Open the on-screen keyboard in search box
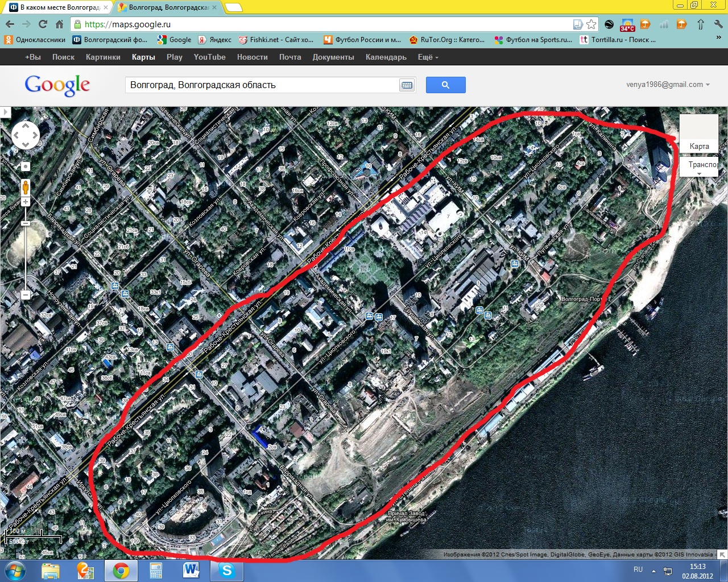The width and height of the screenshot is (728, 582). click(x=407, y=85)
